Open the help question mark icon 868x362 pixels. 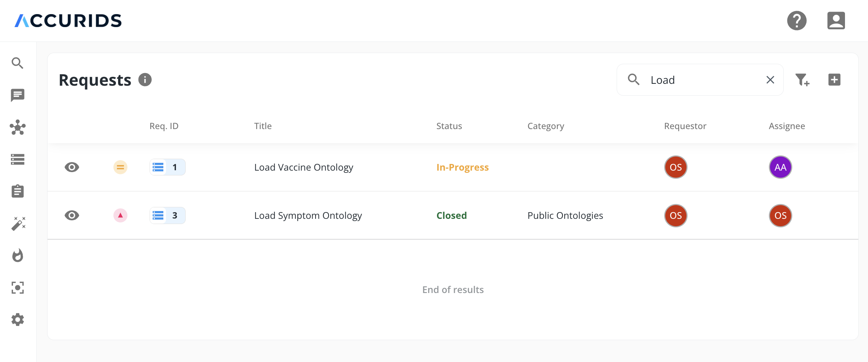797,20
